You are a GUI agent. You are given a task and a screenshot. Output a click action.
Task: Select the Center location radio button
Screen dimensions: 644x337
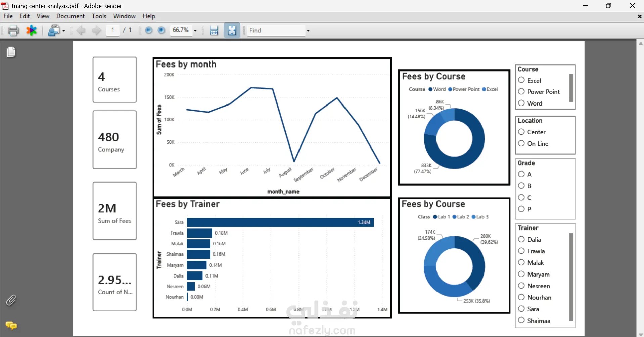(x=521, y=132)
